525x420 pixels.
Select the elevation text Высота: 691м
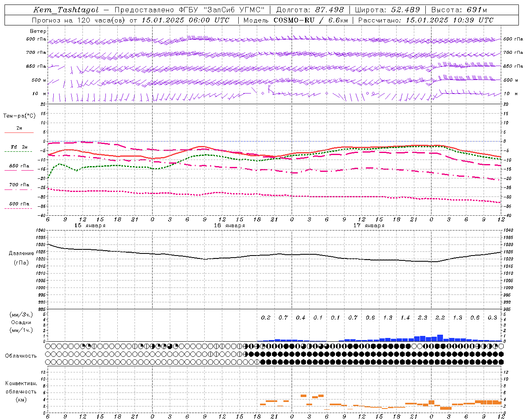point(459,10)
